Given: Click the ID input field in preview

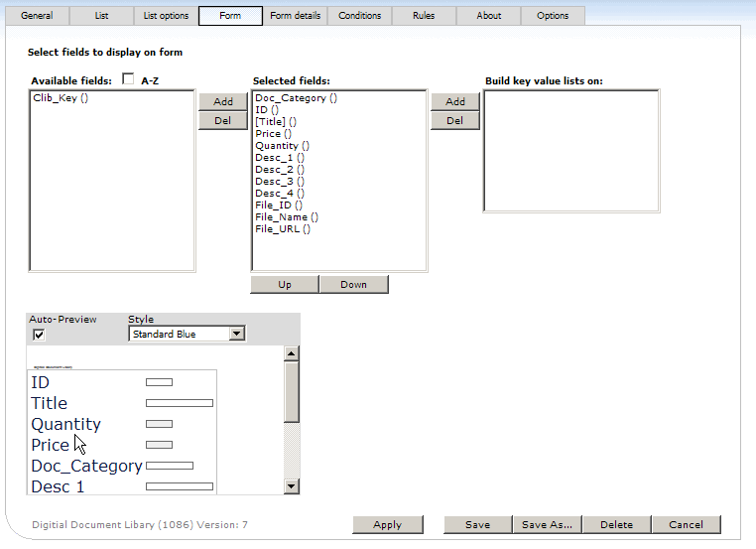Looking at the screenshot, I should tap(159, 382).
